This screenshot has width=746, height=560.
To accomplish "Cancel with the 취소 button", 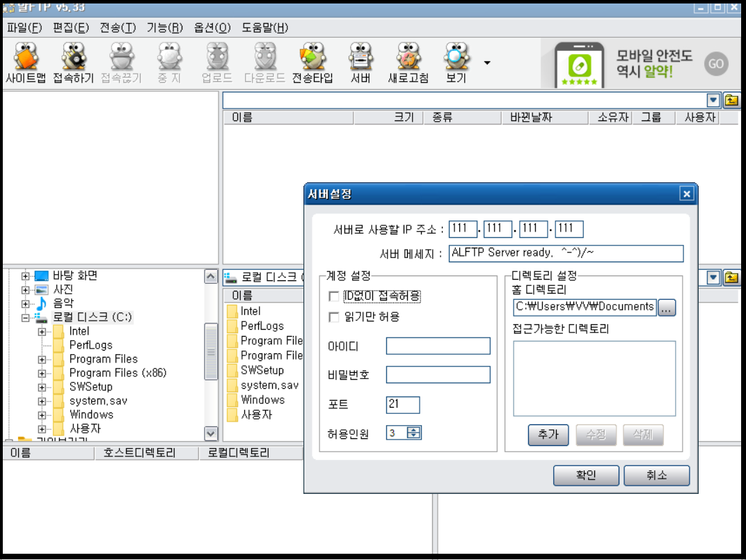I will (x=656, y=475).
